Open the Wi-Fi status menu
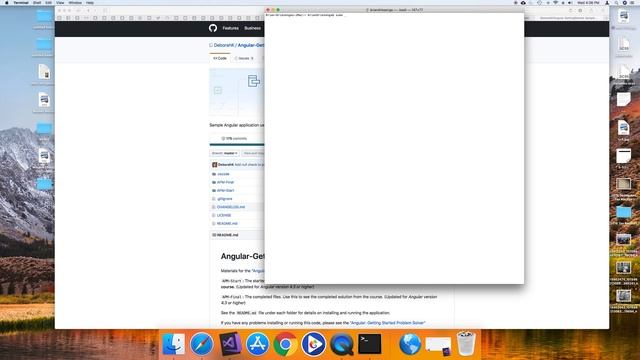Viewport: 640px width, 360px height. coord(556,2)
